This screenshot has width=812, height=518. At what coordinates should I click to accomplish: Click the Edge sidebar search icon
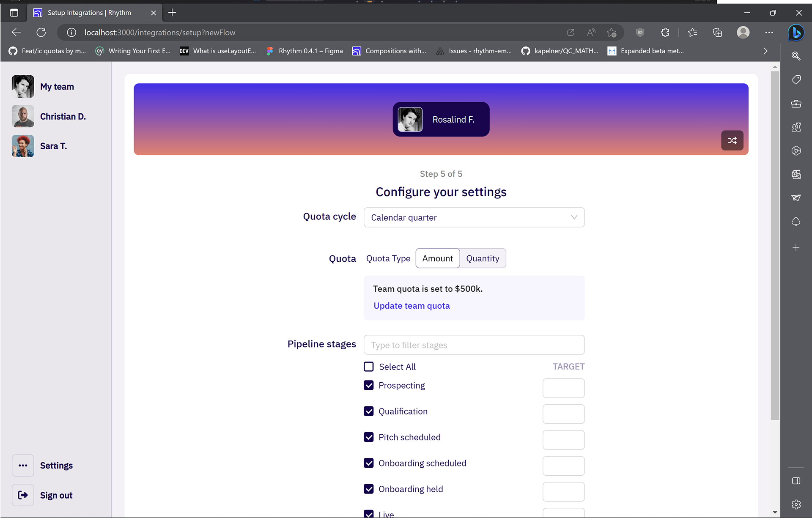[796, 56]
